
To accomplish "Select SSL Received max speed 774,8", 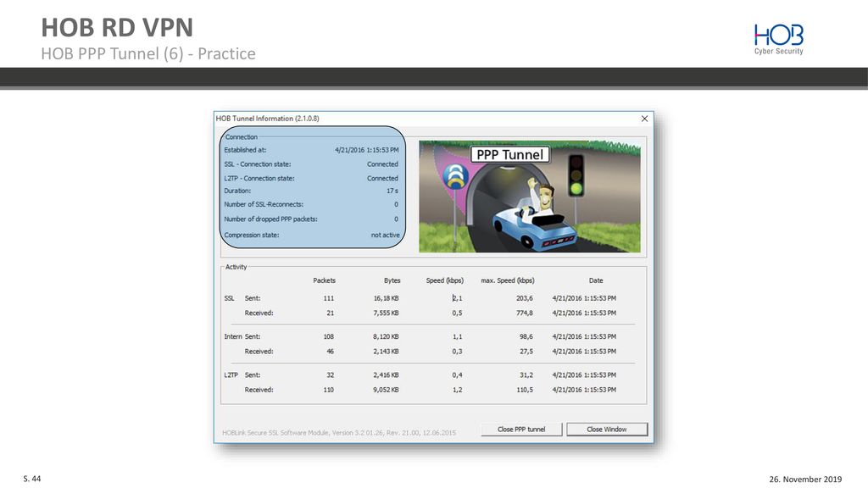I will [x=524, y=313].
